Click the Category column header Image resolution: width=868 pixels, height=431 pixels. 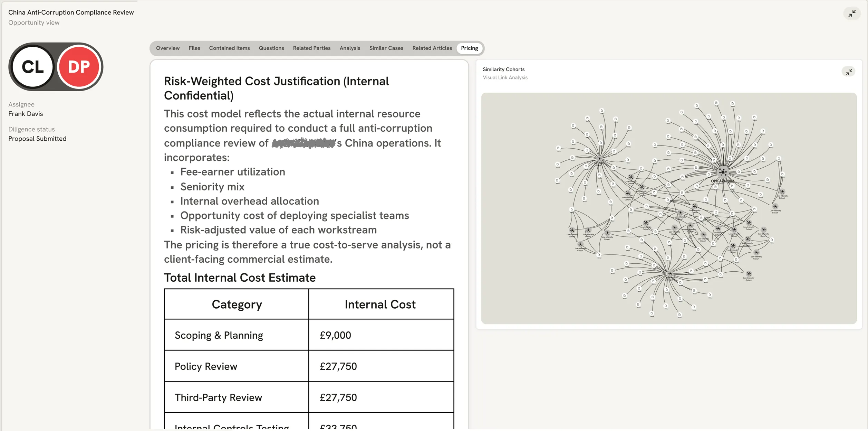click(237, 304)
